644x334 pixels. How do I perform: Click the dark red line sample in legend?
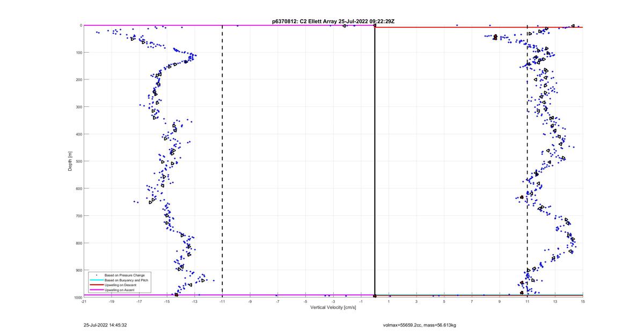(97, 285)
